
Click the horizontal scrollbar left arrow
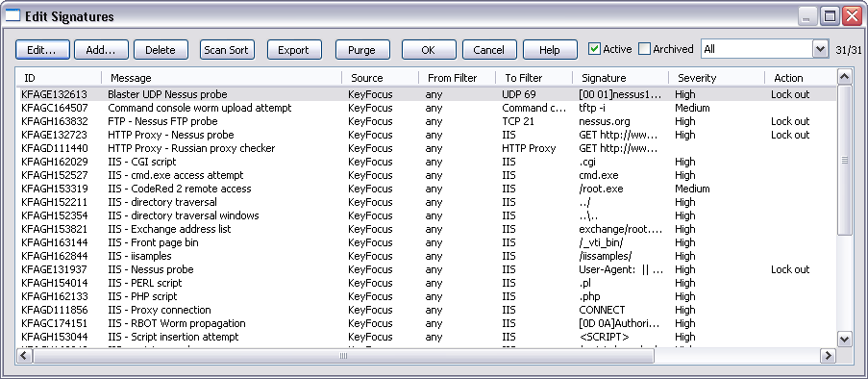point(23,356)
